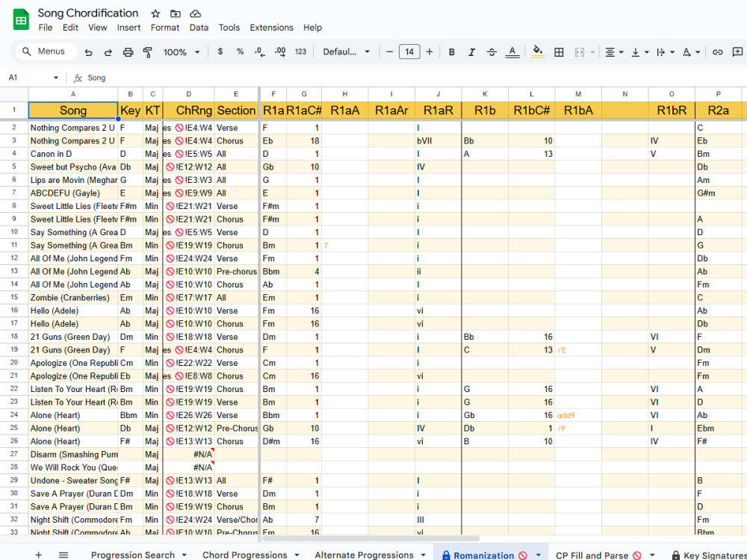Viewport: 747px width, 560px height.
Task: Open the Chord Progressions tab dropdown arrow
Action: 297,556
